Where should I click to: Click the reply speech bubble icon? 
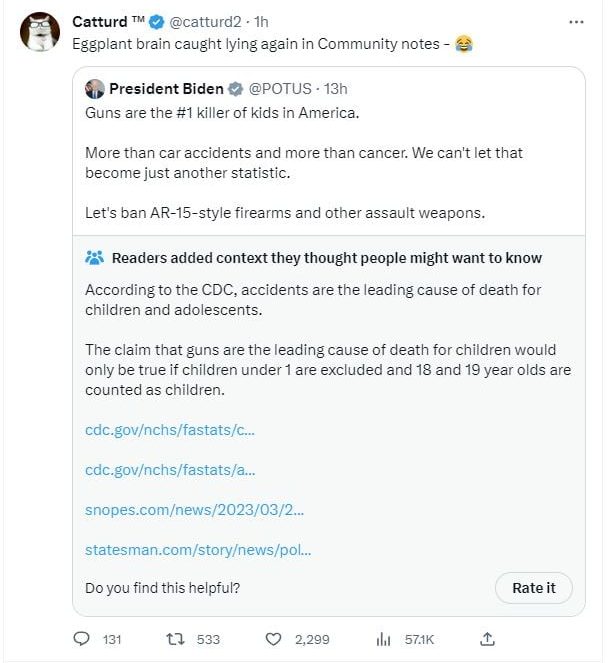[x=83, y=639]
